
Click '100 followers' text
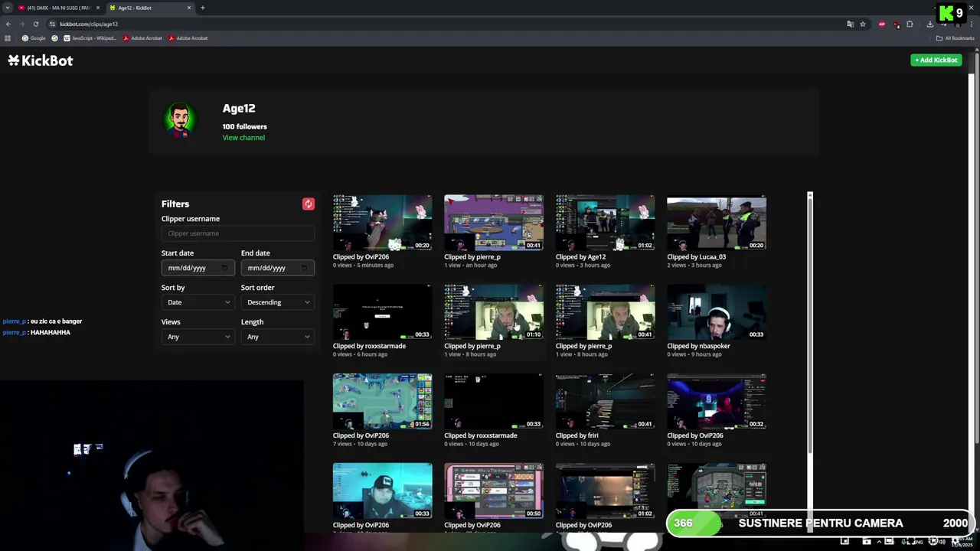point(245,126)
